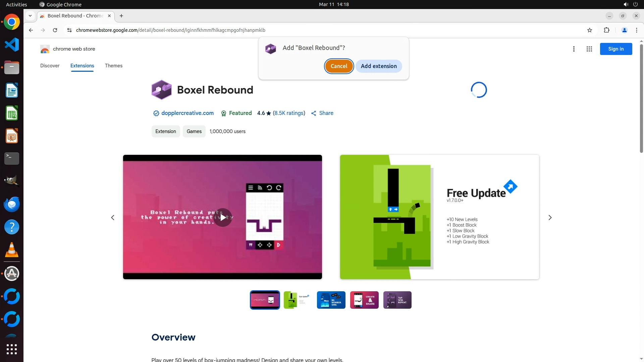Click the Add extension button

click(378, 66)
